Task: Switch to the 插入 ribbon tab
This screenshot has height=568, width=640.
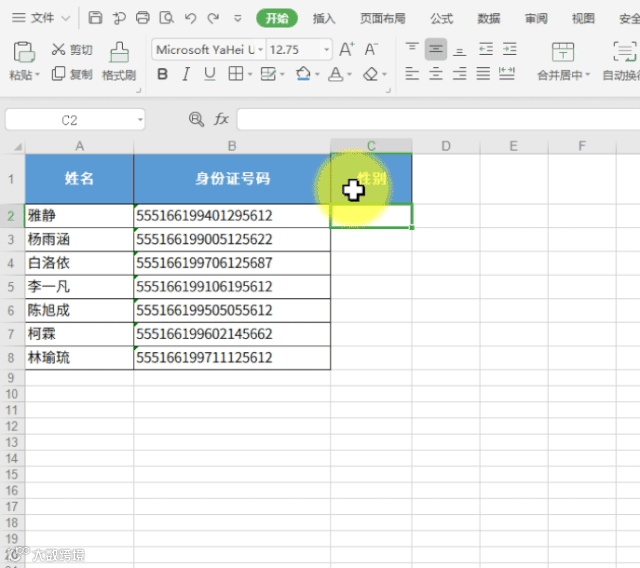Action: tap(324, 18)
